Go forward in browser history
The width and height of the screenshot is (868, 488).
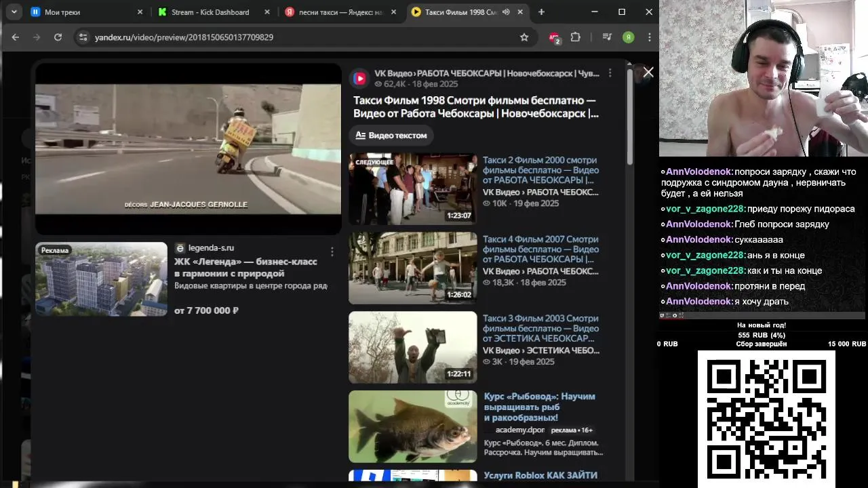(x=37, y=37)
